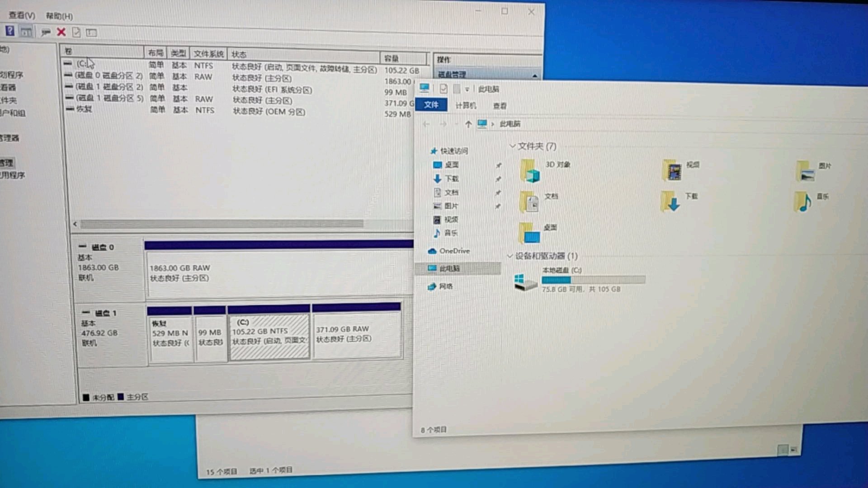Switch to the 计算机 ribbon tab
The width and height of the screenshot is (868, 488).
[x=466, y=105]
